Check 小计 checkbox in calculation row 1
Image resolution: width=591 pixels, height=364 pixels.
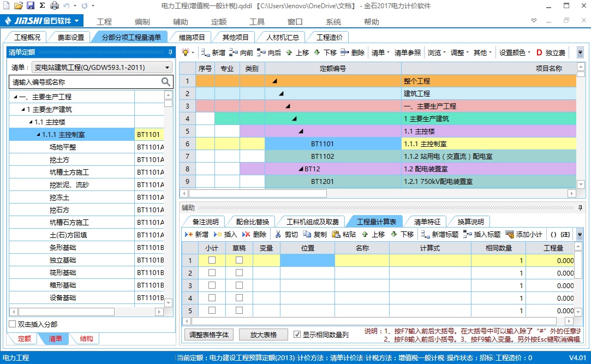click(x=212, y=260)
